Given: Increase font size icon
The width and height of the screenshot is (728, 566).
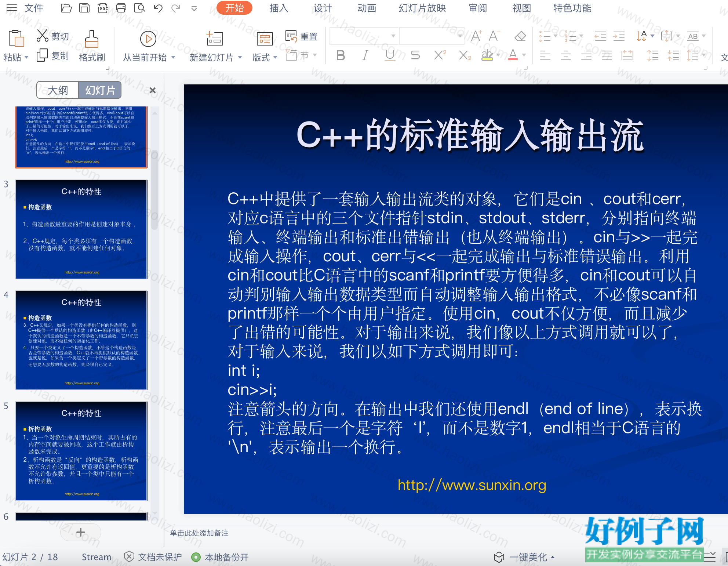Looking at the screenshot, I should 476,36.
